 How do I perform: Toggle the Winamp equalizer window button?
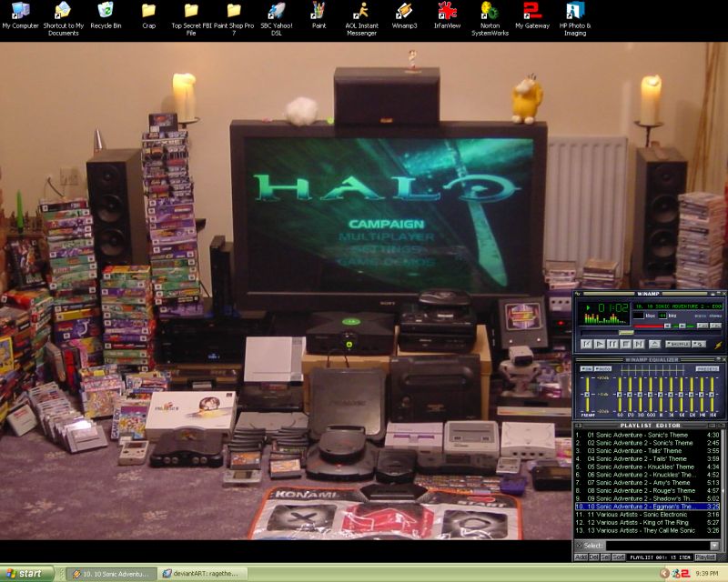(703, 326)
